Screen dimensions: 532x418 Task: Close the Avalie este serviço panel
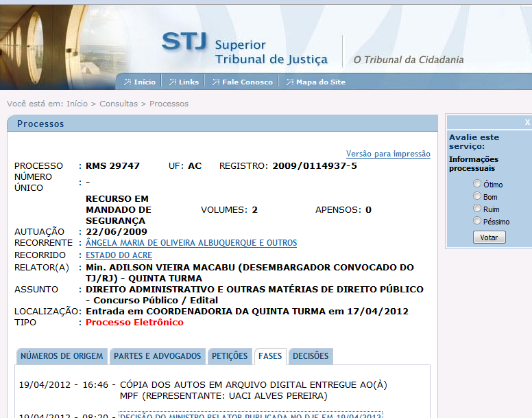pyautogui.click(x=527, y=122)
